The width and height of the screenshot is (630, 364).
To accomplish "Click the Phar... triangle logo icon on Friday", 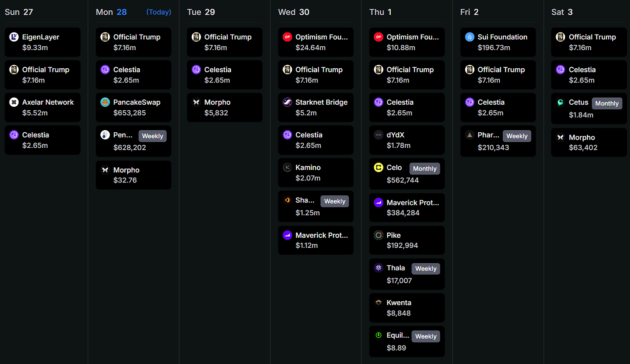I will coord(469,134).
